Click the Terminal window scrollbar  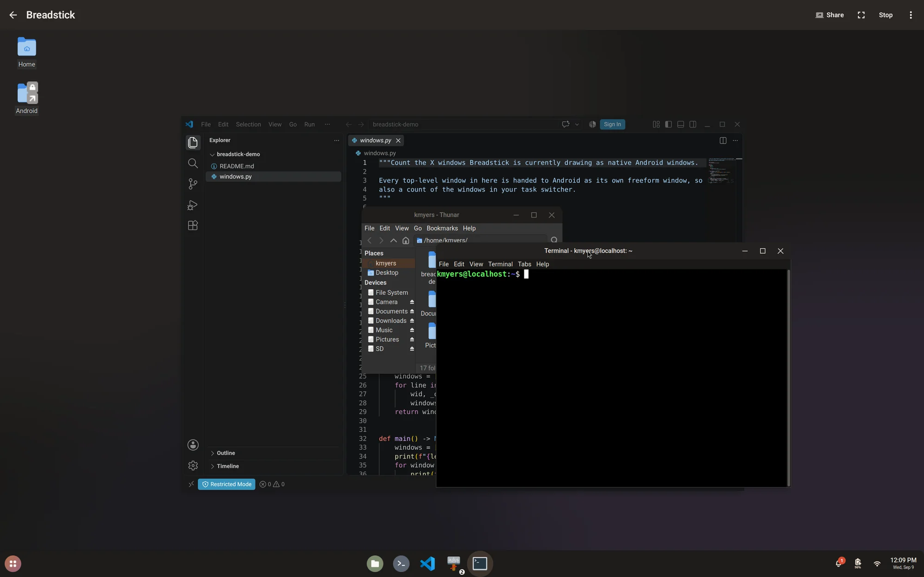tap(788, 378)
